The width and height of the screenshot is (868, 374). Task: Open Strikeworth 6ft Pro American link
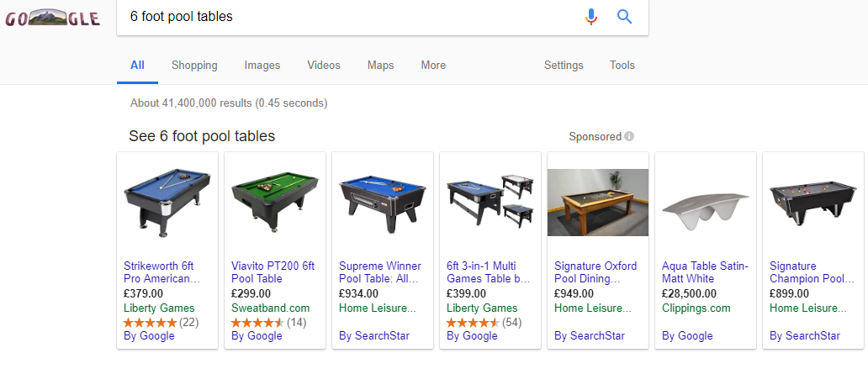[x=161, y=272]
